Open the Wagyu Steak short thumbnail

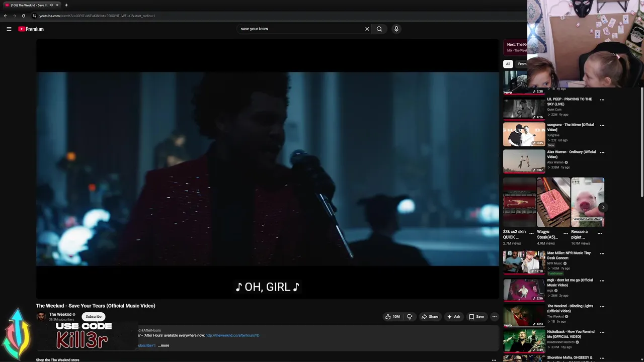pos(553,202)
